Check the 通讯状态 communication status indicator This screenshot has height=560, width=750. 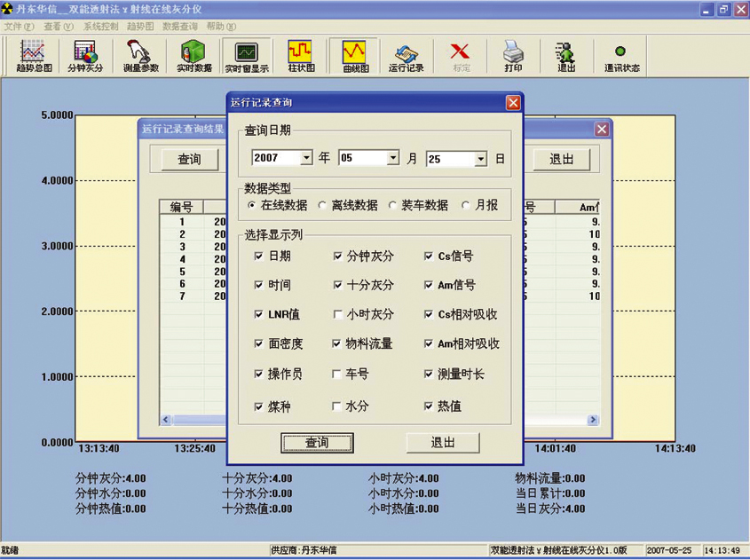pos(621,57)
